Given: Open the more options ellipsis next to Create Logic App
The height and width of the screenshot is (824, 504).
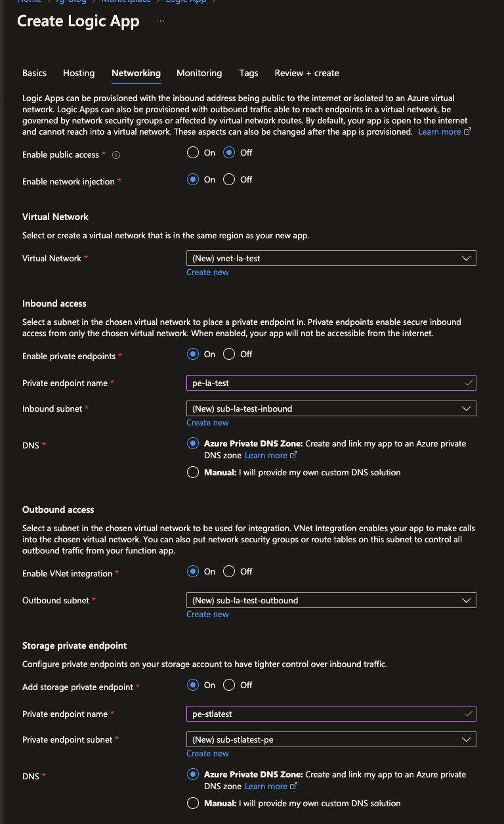Looking at the screenshot, I should [x=161, y=22].
